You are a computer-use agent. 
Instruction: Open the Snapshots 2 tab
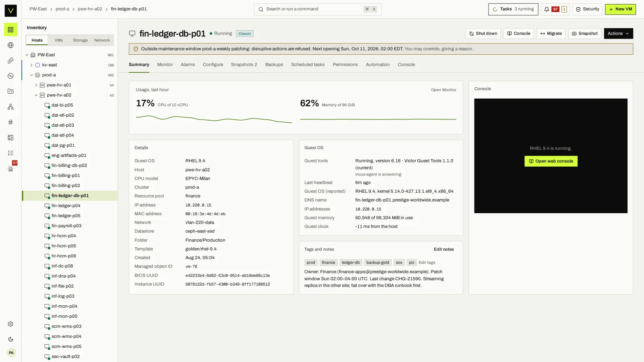point(244,65)
